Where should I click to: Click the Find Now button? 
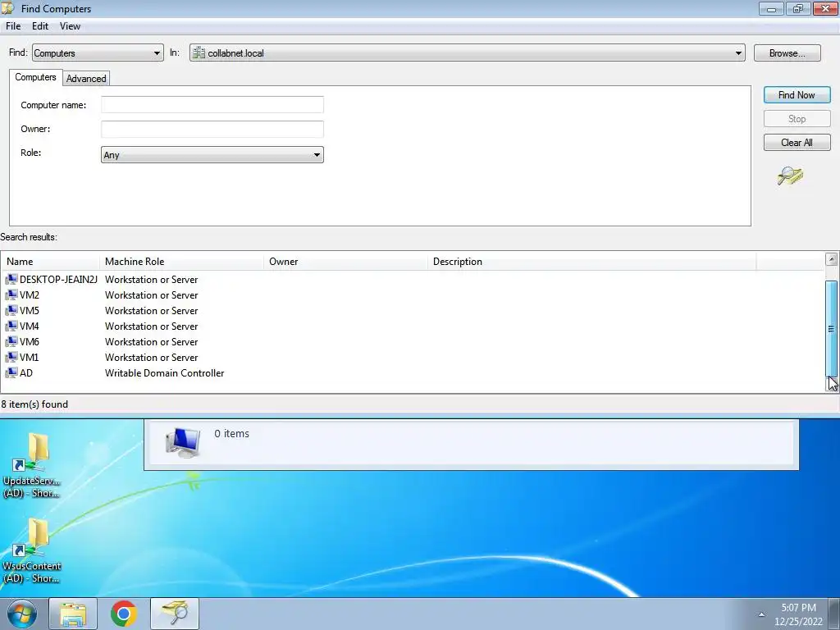point(797,95)
